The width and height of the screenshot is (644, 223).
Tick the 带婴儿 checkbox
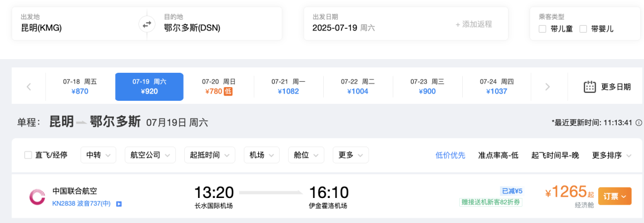[x=583, y=29]
